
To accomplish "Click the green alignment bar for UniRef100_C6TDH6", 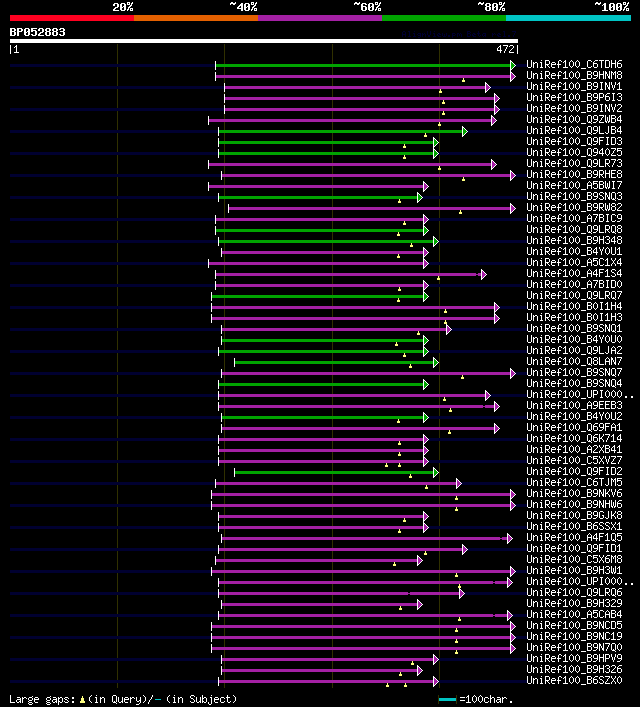I will click(x=363, y=65).
